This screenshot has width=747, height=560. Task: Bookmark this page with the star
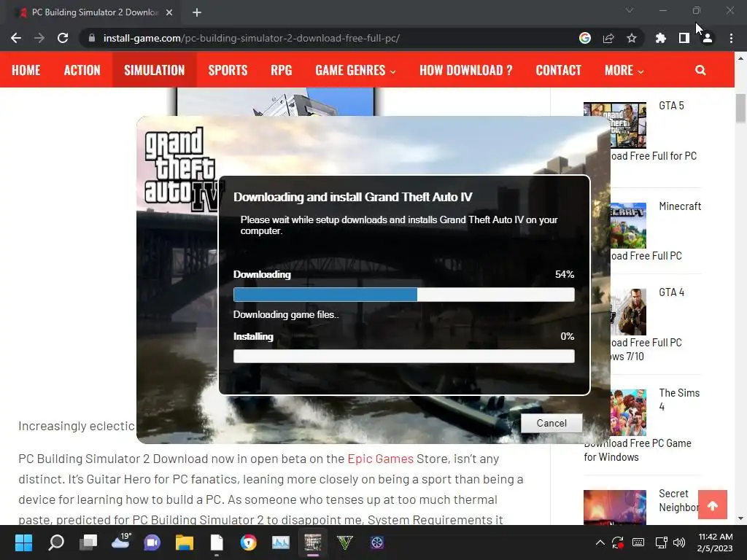point(632,38)
